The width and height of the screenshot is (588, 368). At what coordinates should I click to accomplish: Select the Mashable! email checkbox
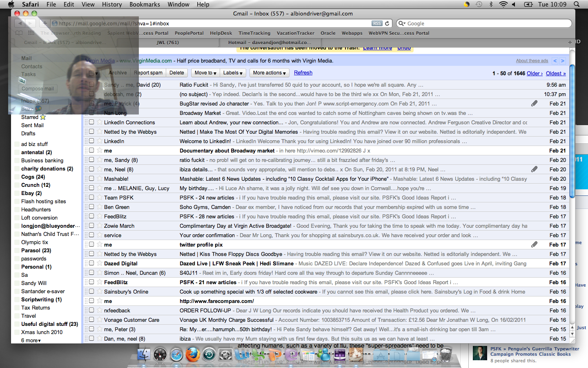(91, 179)
